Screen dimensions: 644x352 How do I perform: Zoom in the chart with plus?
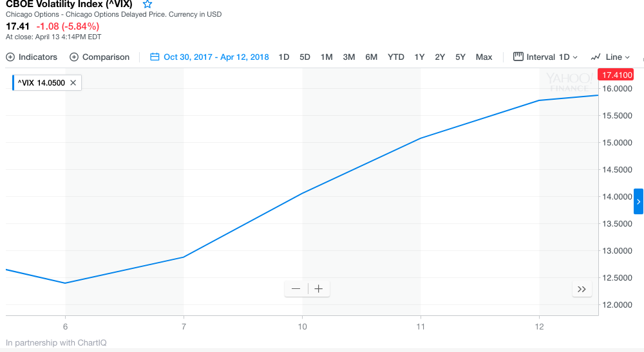[x=319, y=289]
